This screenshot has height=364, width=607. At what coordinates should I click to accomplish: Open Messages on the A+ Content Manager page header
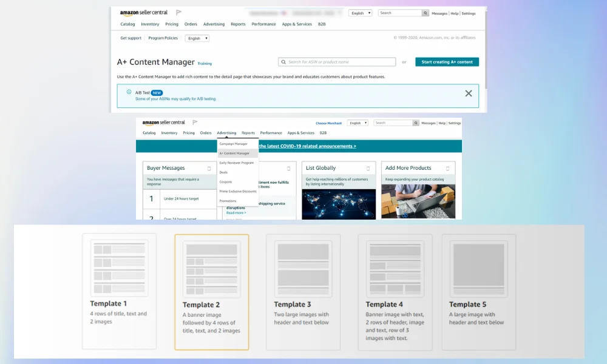(439, 13)
